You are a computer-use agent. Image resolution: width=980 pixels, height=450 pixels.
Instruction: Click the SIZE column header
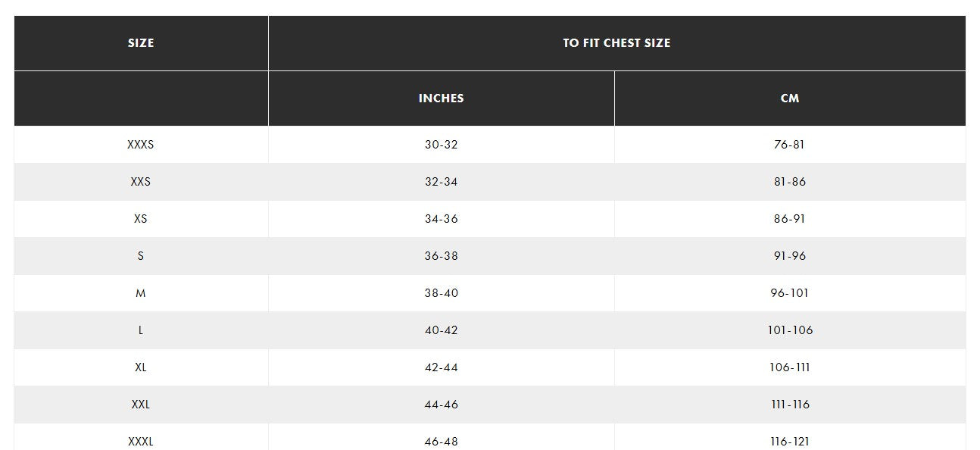click(141, 43)
